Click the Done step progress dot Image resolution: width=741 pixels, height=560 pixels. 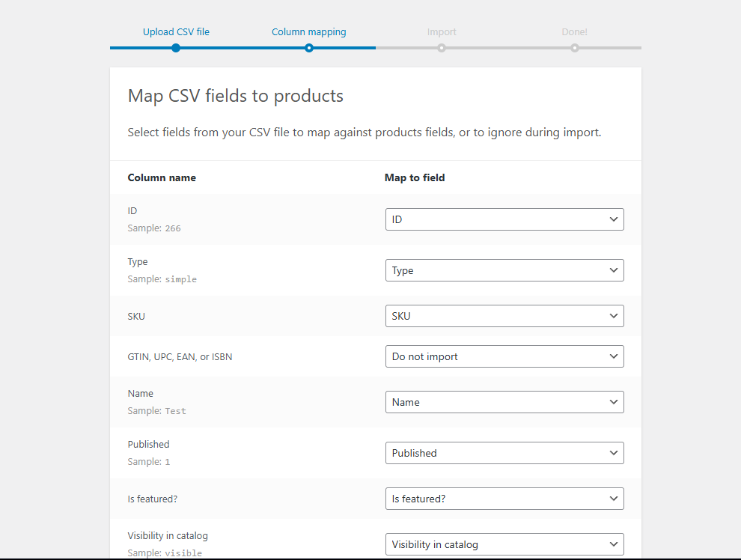pos(575,48)
